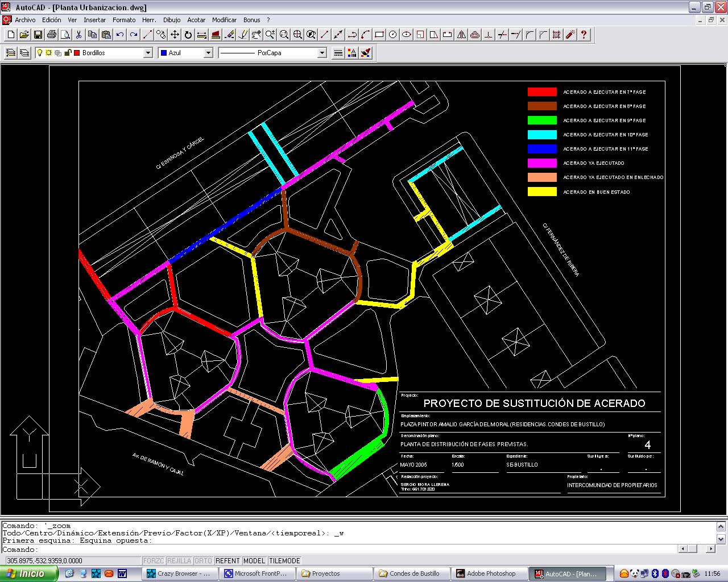Image resolution: width=728 pixels, height=582 pixels.
Task: Click the Inicio start button
Action: tap(28, 573)
